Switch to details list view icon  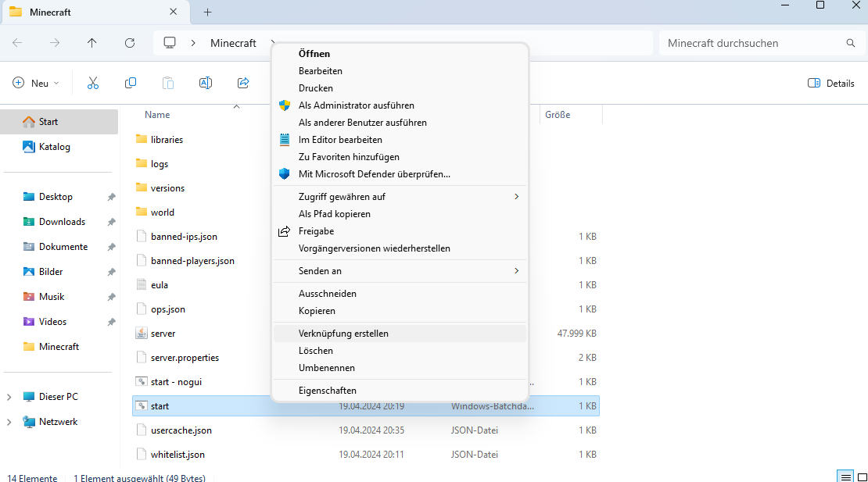(x=845, y=477)
